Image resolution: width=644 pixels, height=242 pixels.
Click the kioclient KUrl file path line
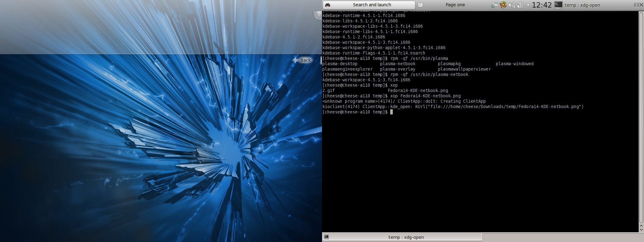pyautogui.click(x=453, y=107)
